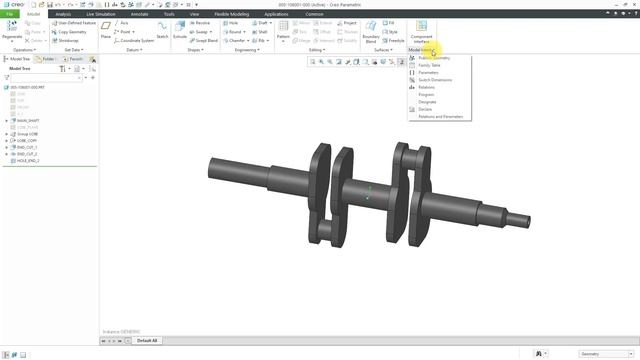Click the Refit zoom icon in graphics toolbar
Screen dimensions: 640x360
point(313,62)
